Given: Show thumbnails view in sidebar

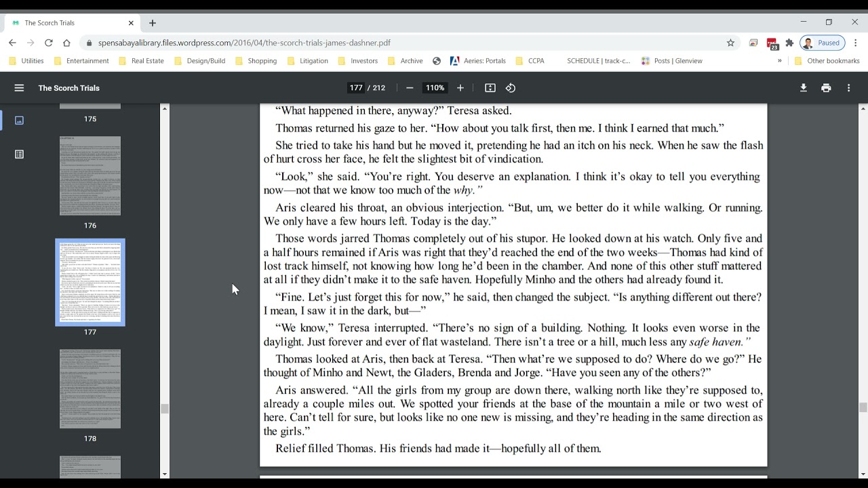Looking at the screenshot, I should click(19, 120).
